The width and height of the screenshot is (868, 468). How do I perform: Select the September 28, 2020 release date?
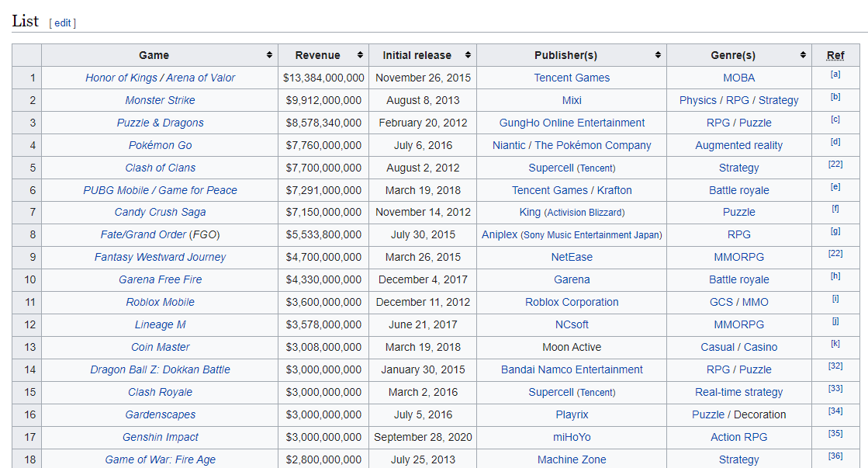tap(423, 437)
